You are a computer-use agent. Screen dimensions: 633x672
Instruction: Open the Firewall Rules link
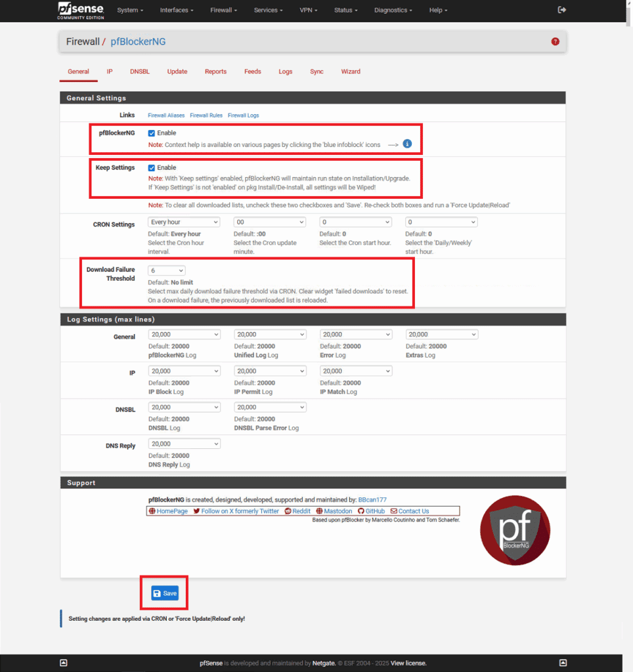(x=206, y=115)
